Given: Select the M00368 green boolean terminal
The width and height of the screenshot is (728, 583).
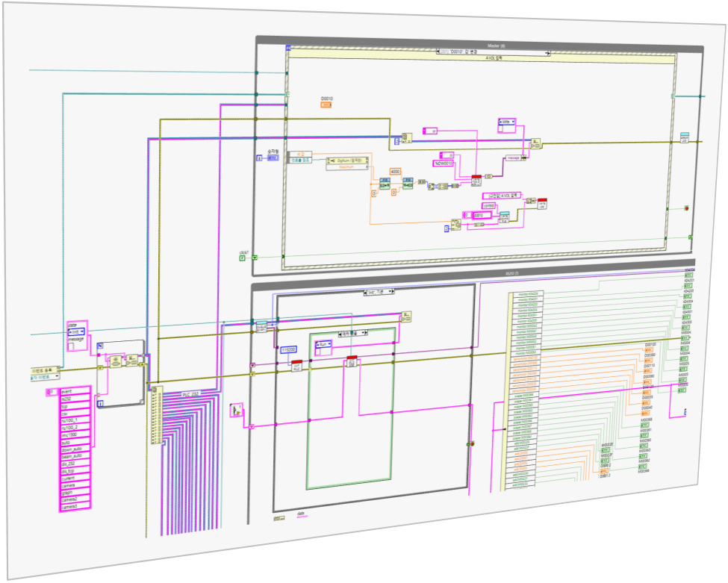Looking at the screenshot, I should tap(645, 425).
